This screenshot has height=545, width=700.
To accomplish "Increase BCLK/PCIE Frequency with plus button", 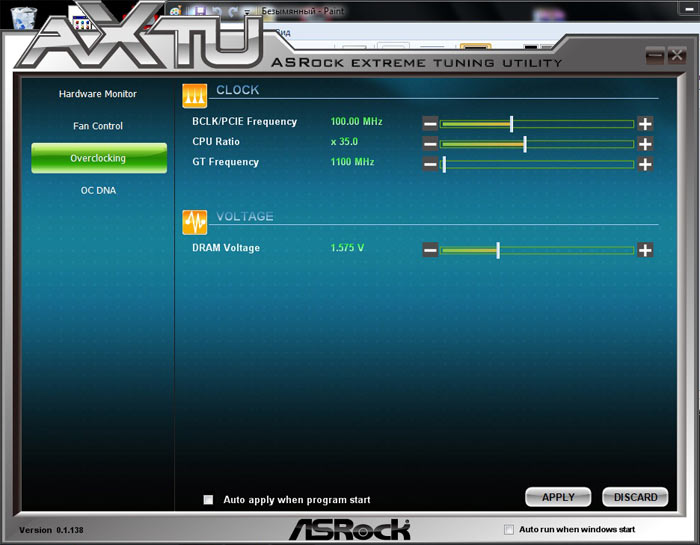I will point(645,124).
